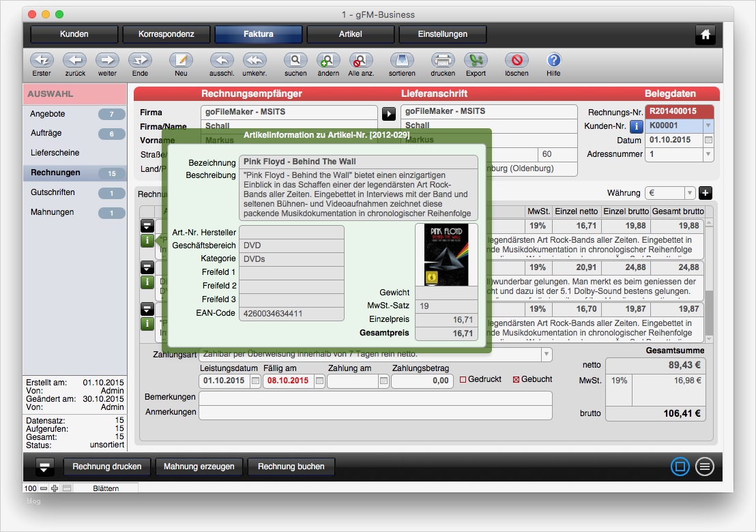Open the Kunden-Nr. selection dropdown

(x=707, y=125)
